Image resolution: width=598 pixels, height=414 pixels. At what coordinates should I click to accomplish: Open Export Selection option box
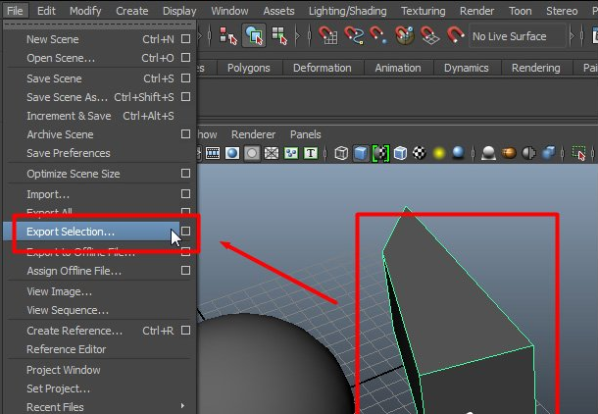[x=185, y=231]
